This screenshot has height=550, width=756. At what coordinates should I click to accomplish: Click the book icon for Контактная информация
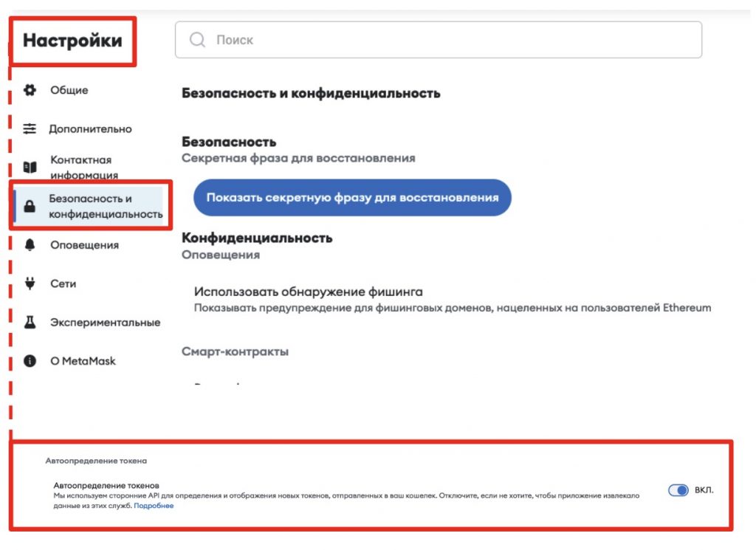30,168
